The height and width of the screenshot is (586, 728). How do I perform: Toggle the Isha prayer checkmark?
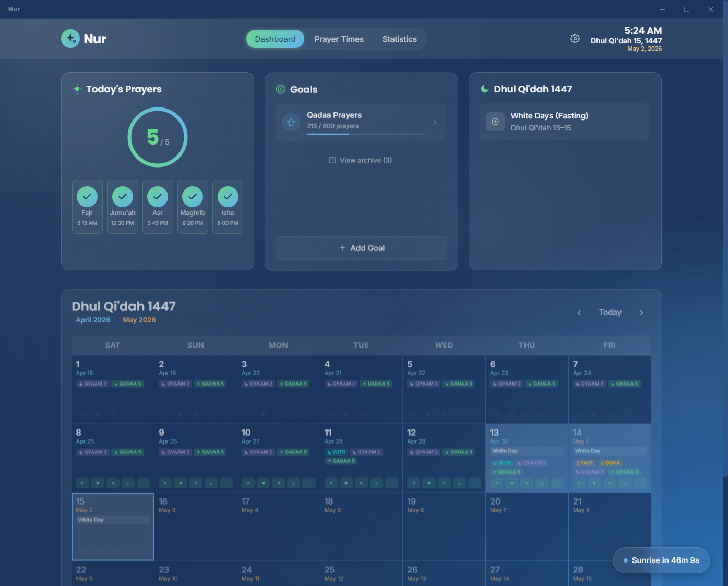click(228, 197)
